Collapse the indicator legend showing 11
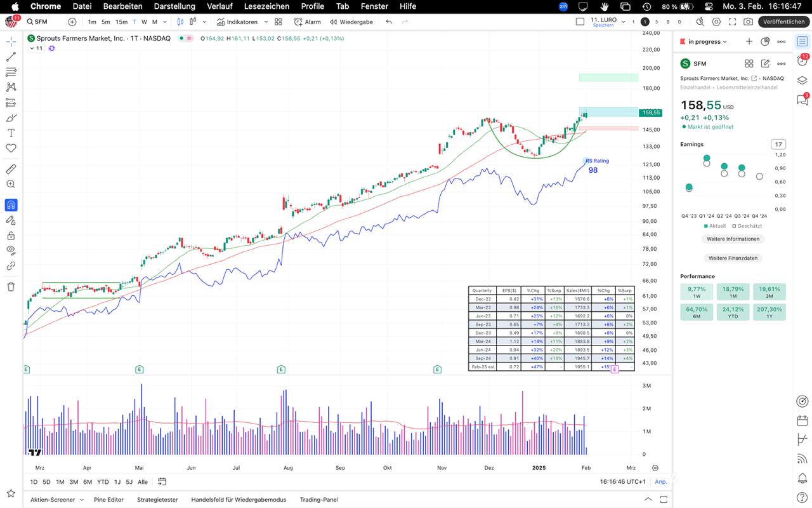Image resolution: width=812 pixels, height=508 pixels. [31, 48]
